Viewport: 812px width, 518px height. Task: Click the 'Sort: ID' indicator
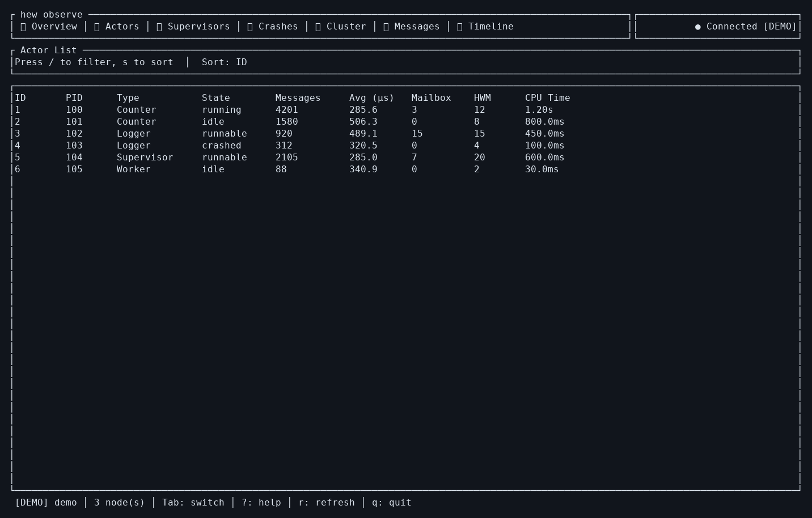tap(225, 62)
